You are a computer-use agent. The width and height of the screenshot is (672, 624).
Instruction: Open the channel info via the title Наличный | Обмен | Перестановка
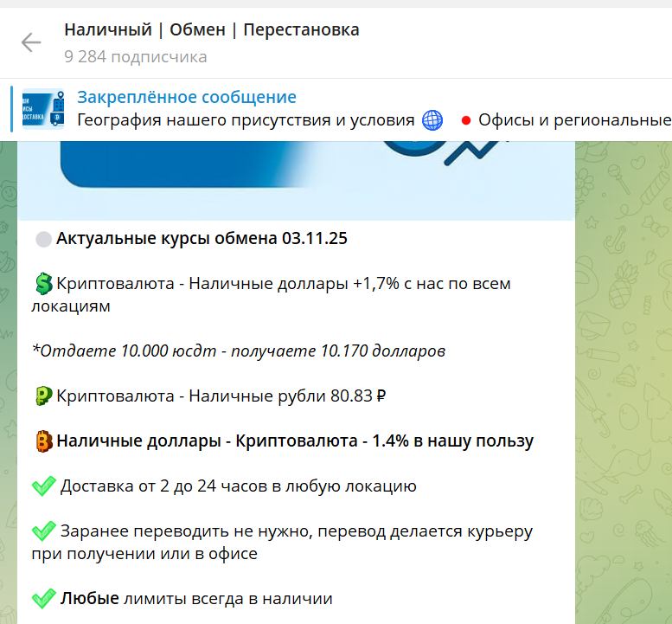click(211, 30)
